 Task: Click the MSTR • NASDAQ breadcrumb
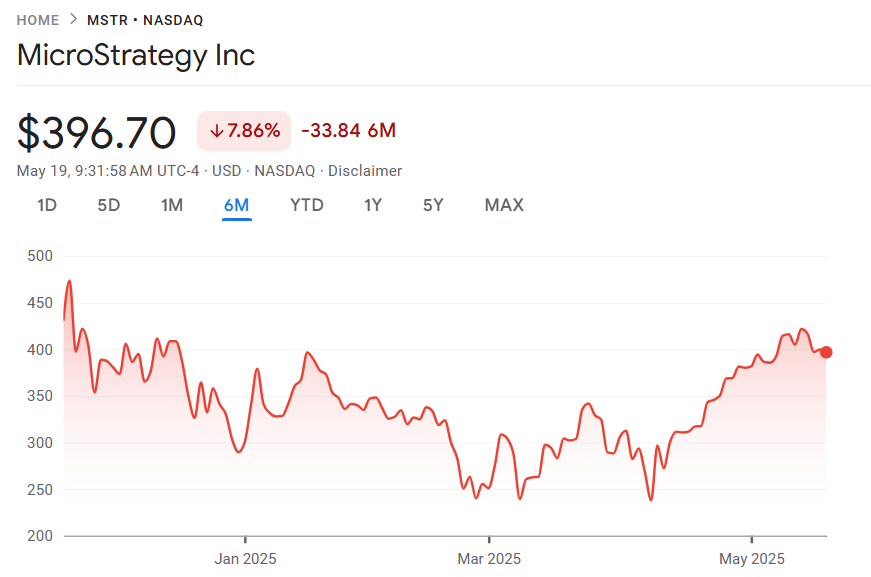(x=145, y=20)
